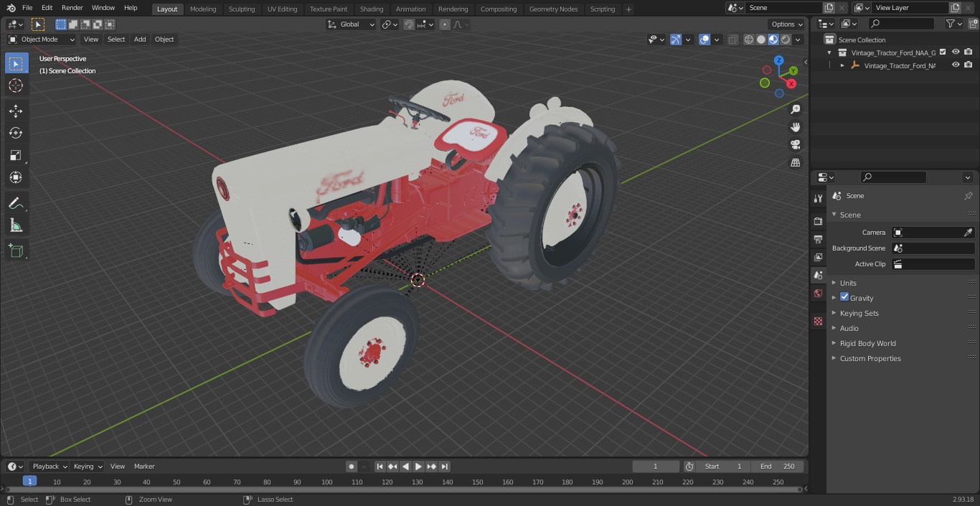Click Z axis on navigation gizmo
Image resolution: width=980 pixels, height=506 pixels.
[x=779, y=60]
